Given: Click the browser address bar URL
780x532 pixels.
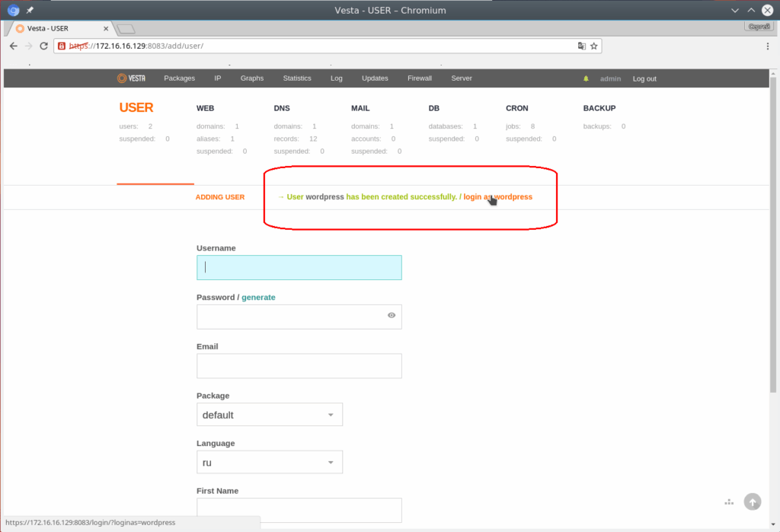Looking at the screenshot, I should [136, 46].
